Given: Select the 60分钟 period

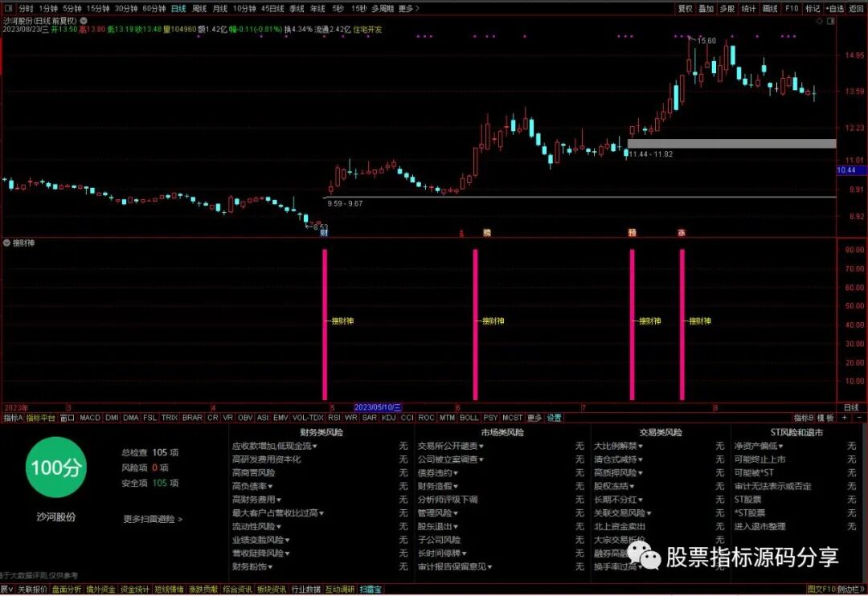Looking at the screenshot, I should coord(154,8).
